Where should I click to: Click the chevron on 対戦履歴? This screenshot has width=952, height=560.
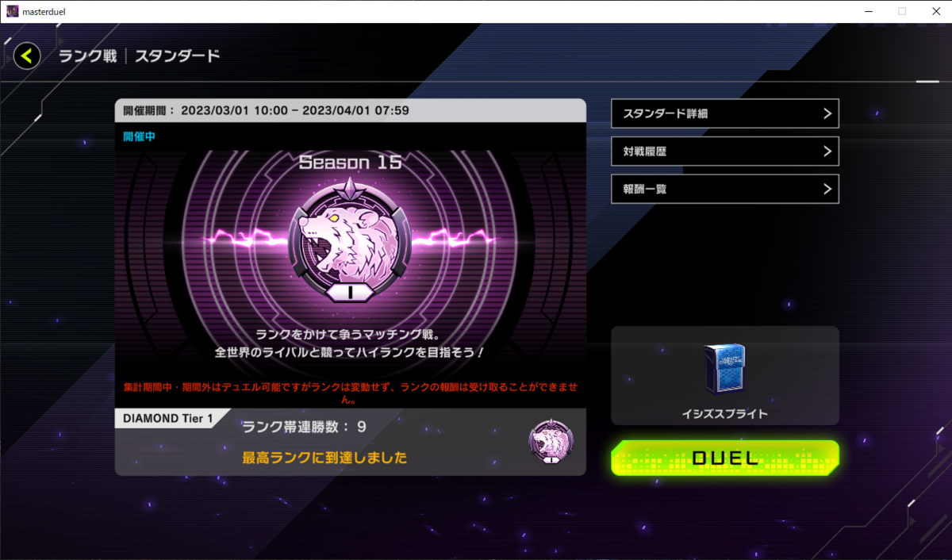827,151
